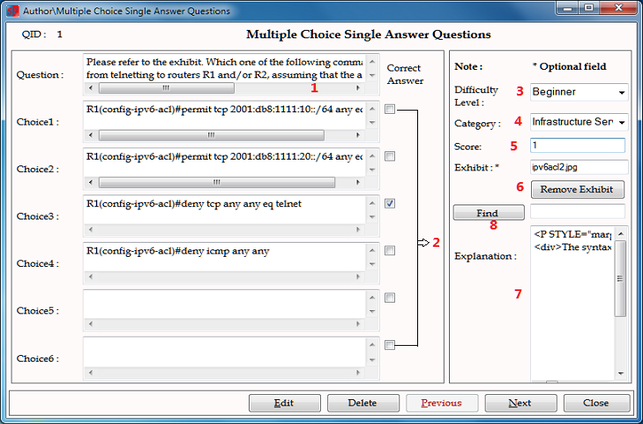Click the Choice2 down scroll arrow
643x424 pixels.
coord(372,170)
